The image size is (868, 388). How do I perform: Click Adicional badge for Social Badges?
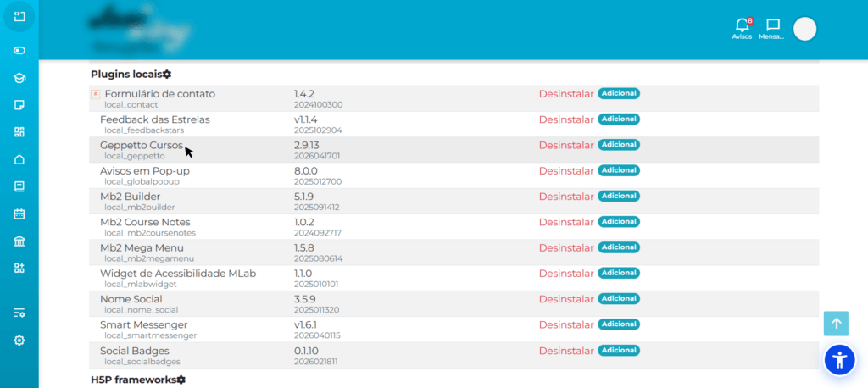point(619,350)
